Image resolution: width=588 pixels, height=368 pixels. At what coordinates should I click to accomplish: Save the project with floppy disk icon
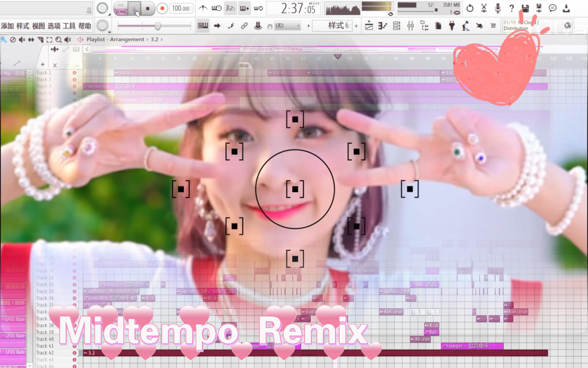coord(525,8)
